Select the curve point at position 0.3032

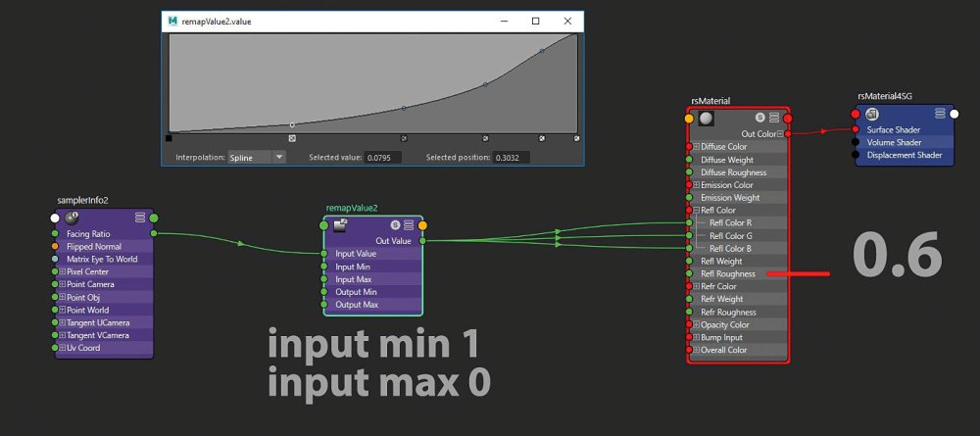(x=292, y=125)
